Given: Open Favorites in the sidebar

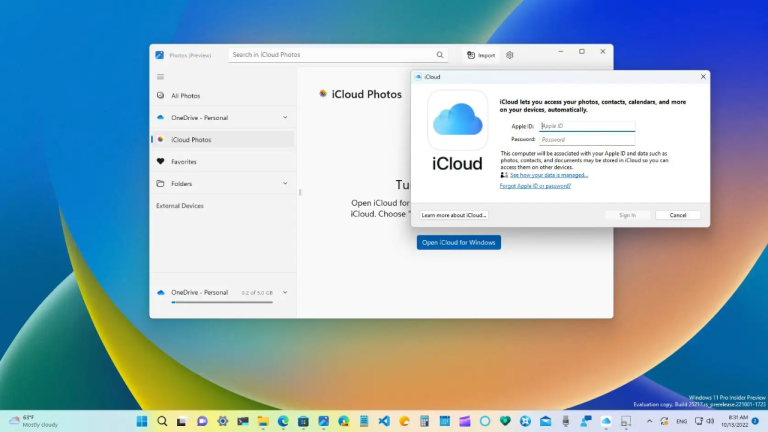Looking at the screenshot, I should (223, 162).
